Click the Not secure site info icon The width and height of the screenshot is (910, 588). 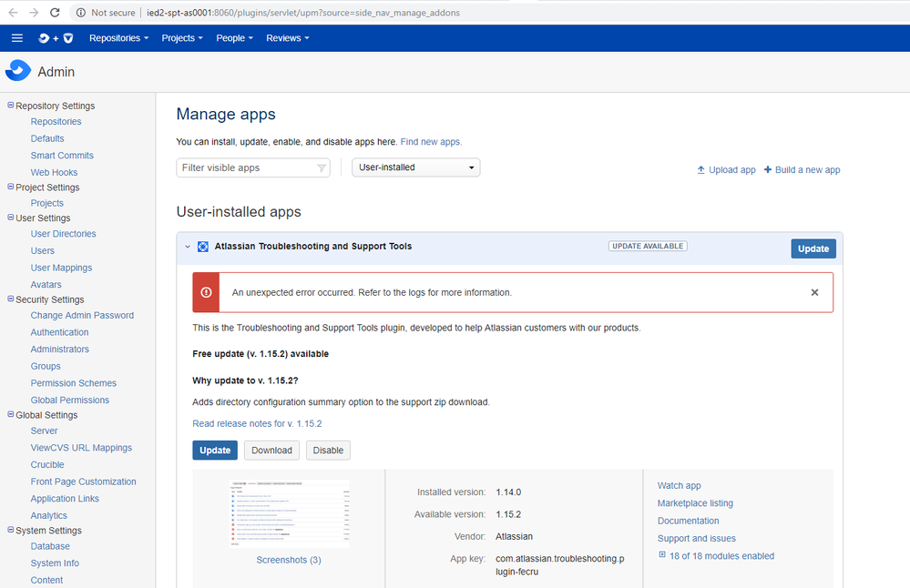[x=81, y=13]
